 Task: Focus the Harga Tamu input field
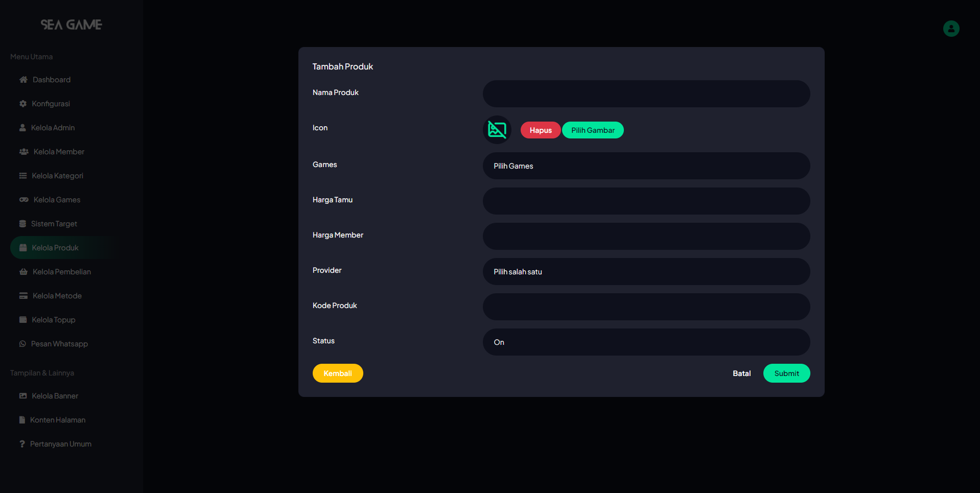(646, 201)
